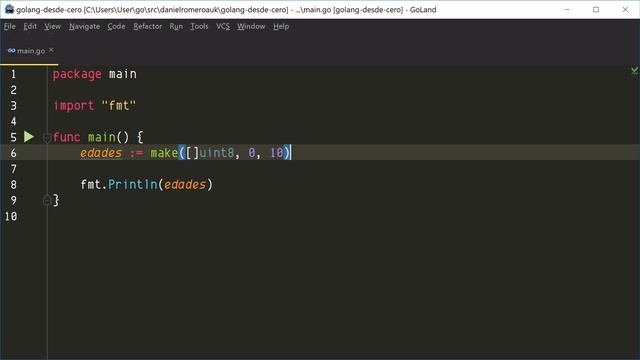Click 'edades' variable on line 6
The image size is (640, 360).
[x=101, y=153]
